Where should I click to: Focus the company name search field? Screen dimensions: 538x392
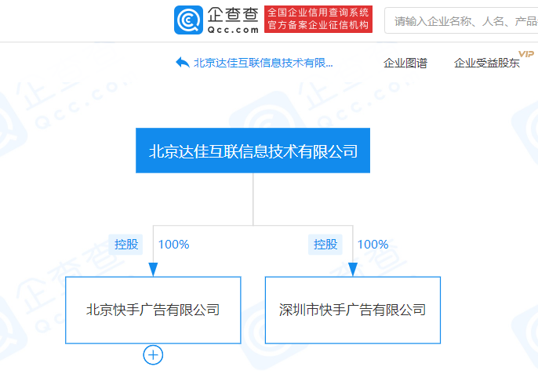(461, 20)
